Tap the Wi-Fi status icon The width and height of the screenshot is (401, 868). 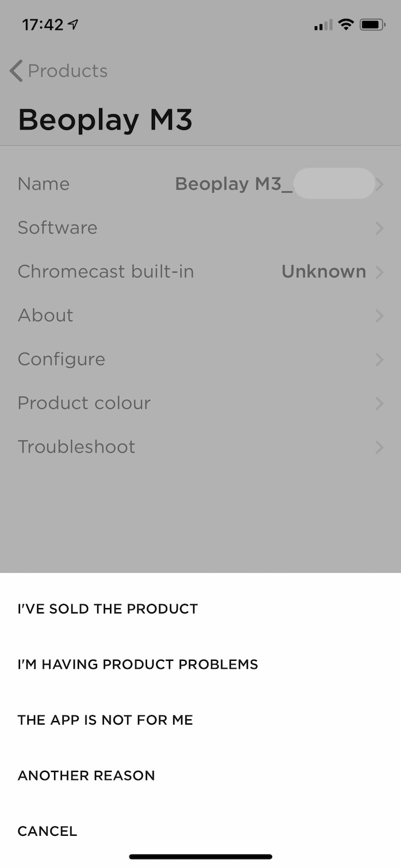tap(346, 25)
